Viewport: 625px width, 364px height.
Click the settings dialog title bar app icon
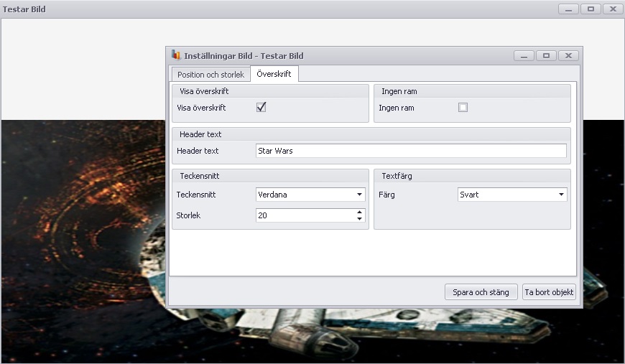[x=176, y=55]
